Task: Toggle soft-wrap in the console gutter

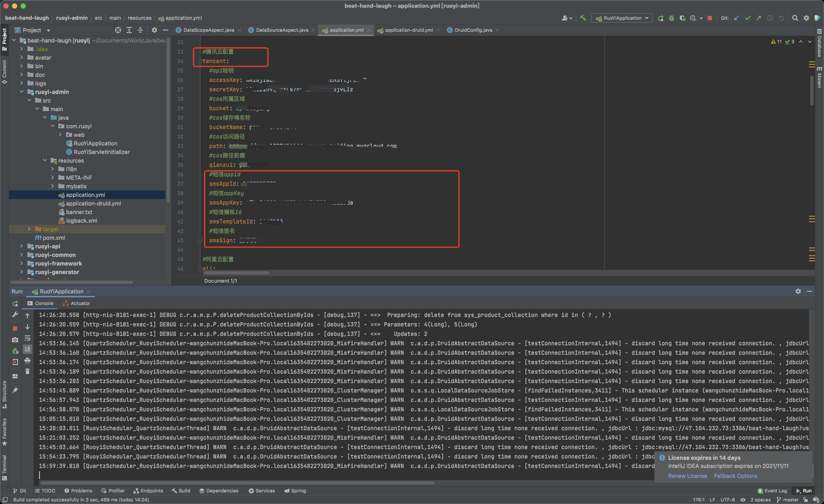Action: click(27, 338)
